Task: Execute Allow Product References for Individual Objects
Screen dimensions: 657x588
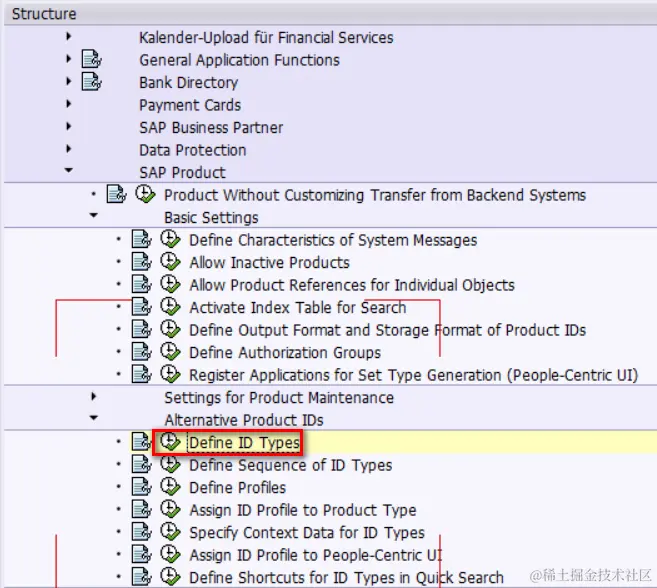Action: (170, 284)
